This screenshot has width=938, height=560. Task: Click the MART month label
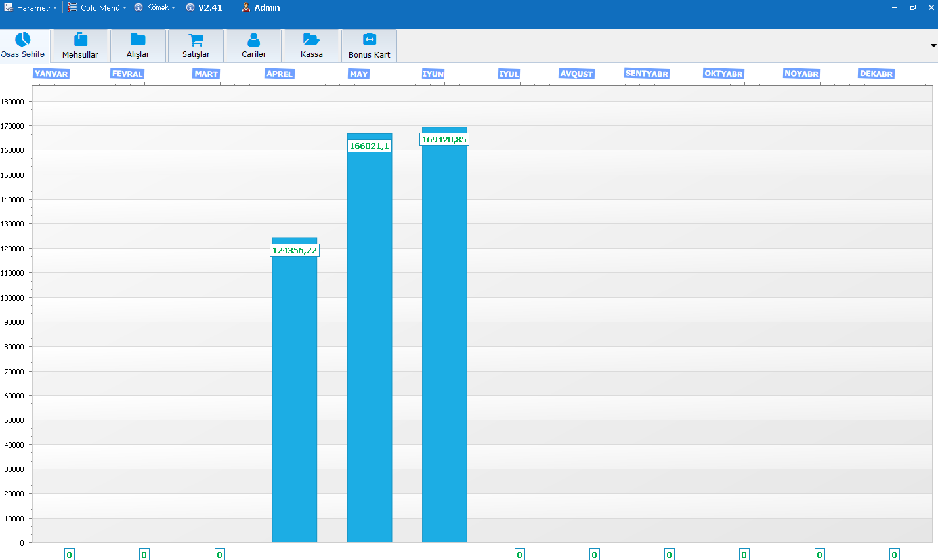(x=206, y=74)
